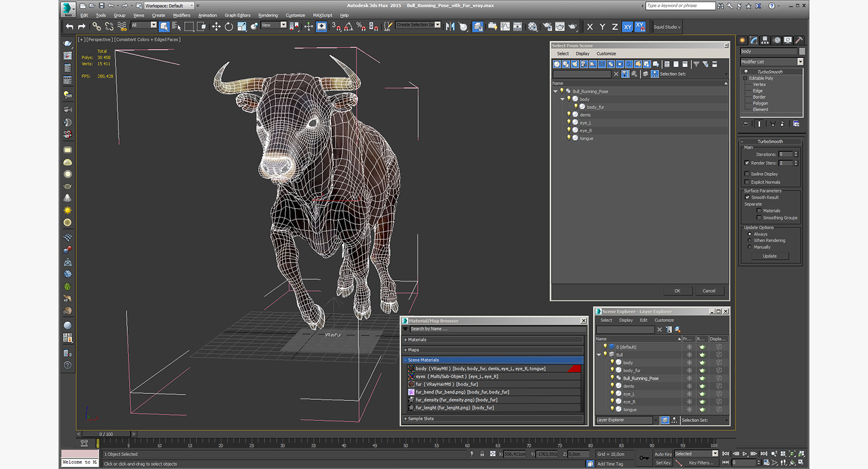This screenshot has height=469, width=868.
Task: Choose the Select and Move tool
Action: (x=216, y=26)
